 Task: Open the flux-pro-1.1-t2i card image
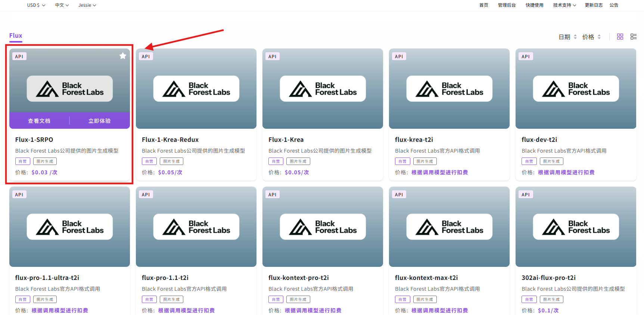tap(196, 227)
